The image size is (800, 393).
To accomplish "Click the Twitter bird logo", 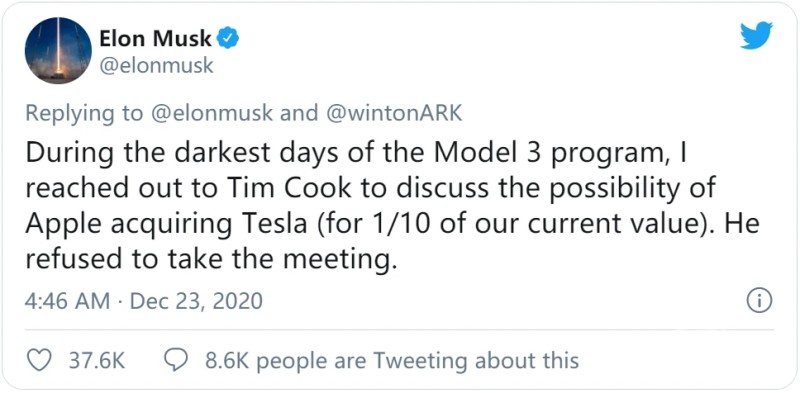I will pyautogui.click(x=757, y=36).
